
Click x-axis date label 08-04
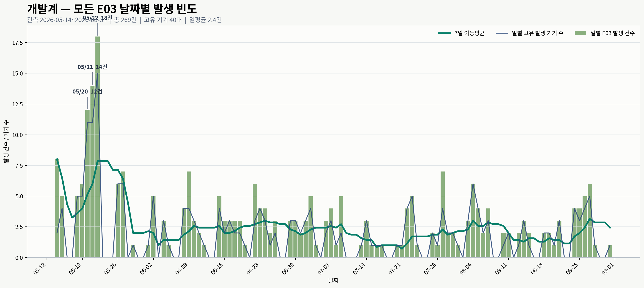coord(466,268)
